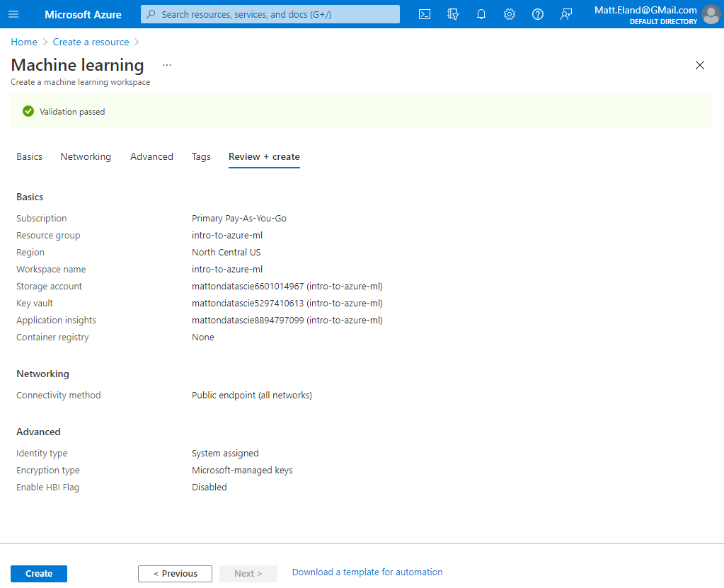Screen dimensions: 724x588
Task: Select the Review + create tab
Action: click(x=264, y=156)
